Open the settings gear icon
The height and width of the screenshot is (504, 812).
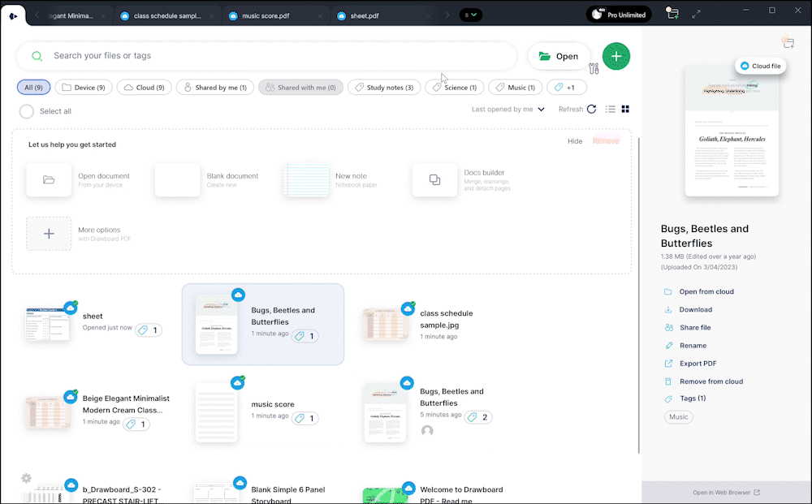[27, 478]
